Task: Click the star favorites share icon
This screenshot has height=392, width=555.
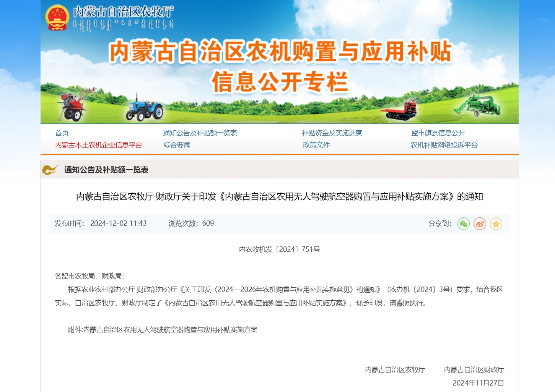Action: [496, 224]
